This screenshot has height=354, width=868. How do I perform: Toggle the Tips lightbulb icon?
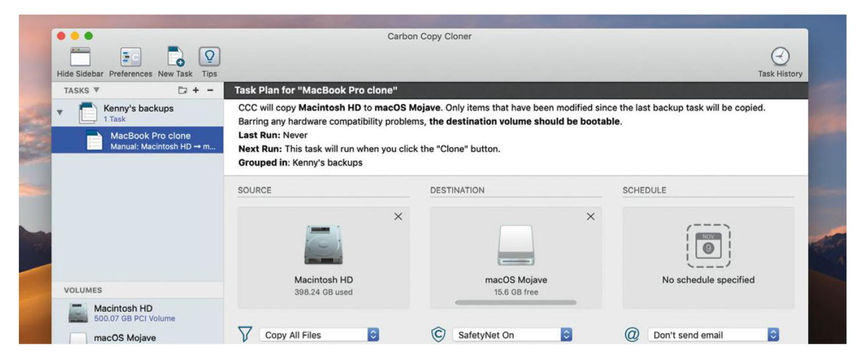[209, 57]
